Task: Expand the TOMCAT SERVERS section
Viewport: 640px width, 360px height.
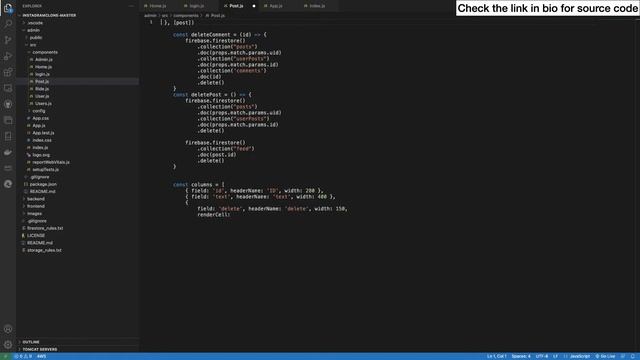Action: coord(40,349)
